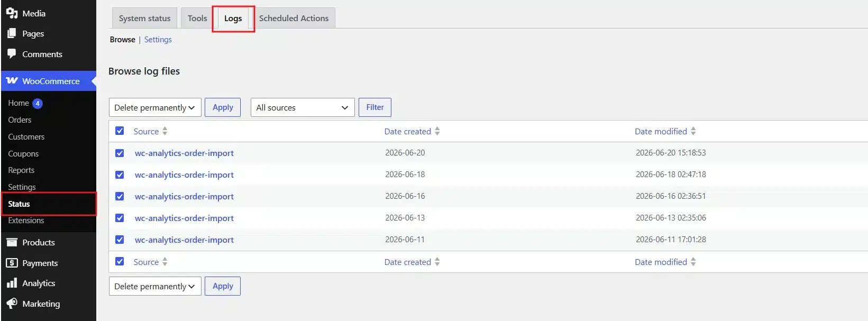
Task: Click modified time 2026-06-16 02:36:51
Action: 671,196
